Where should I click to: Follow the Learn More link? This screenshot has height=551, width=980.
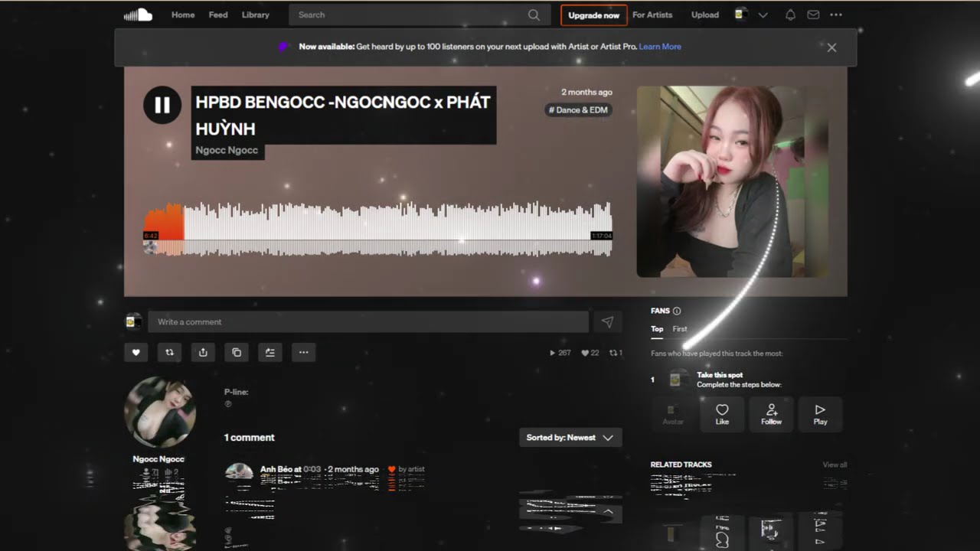point(660,47)
